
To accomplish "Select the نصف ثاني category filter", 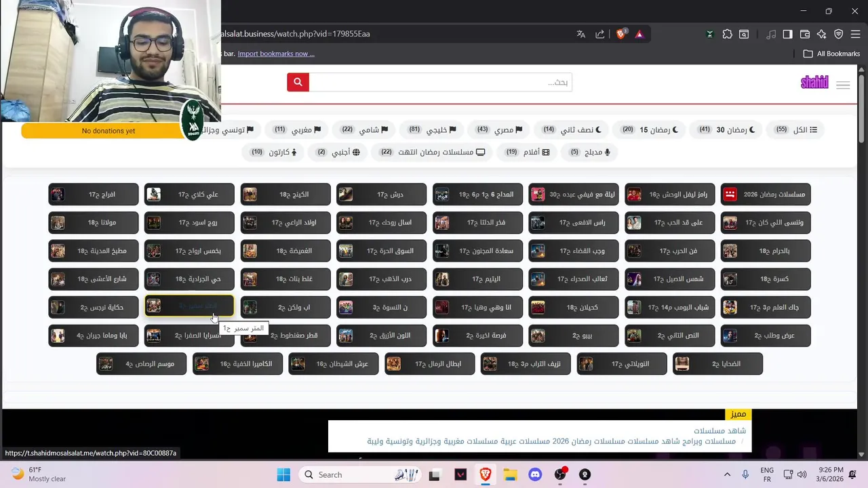I will coord(572,129).
